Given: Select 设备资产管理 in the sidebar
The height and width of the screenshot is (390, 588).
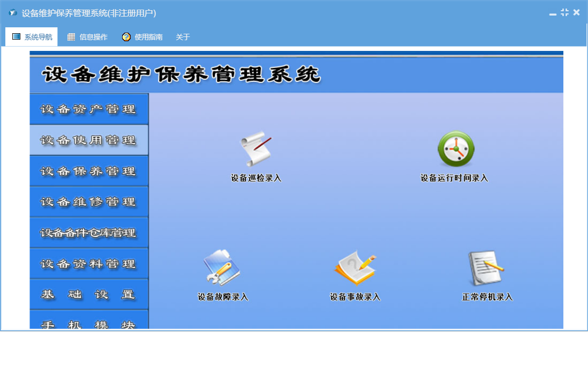Looking at the screenshot, I should pyautogui.click(x=89, y=109).
